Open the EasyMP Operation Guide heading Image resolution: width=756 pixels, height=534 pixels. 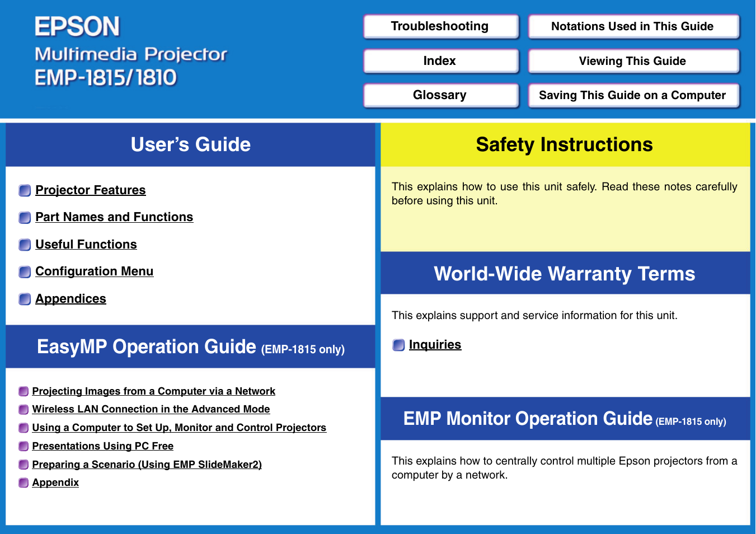[190, 347]
